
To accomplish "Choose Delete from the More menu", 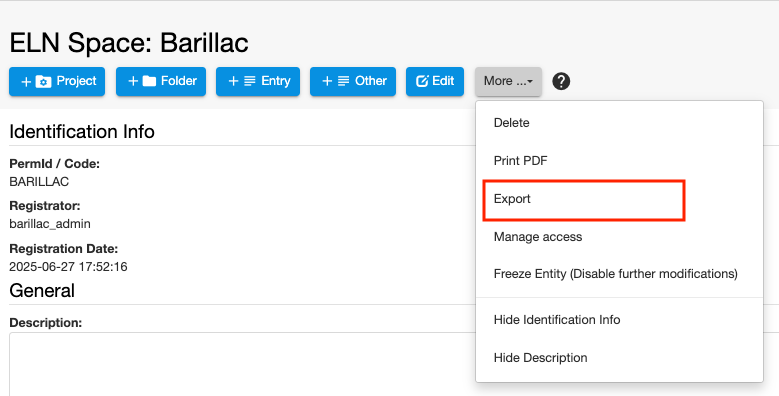I will click(619, 123).
